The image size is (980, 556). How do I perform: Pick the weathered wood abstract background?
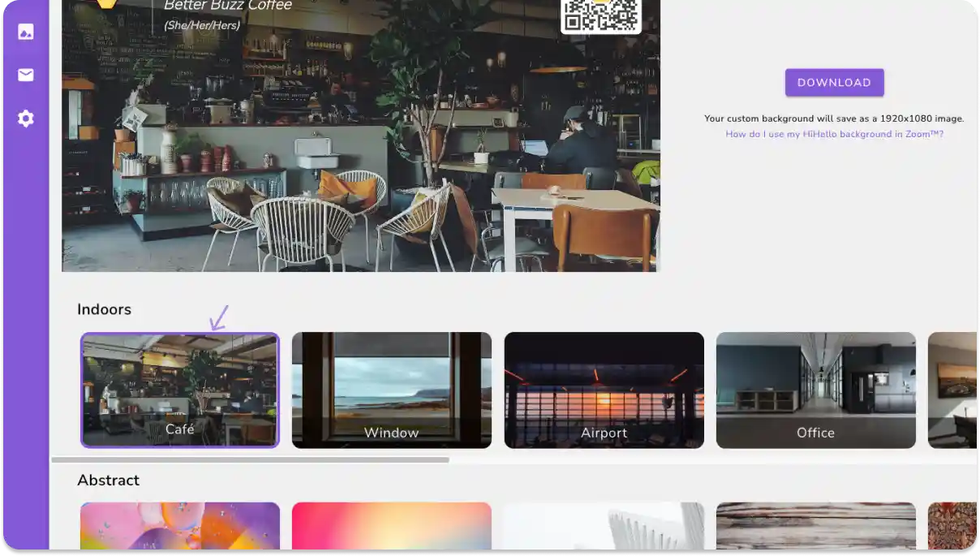pos(815,526)
